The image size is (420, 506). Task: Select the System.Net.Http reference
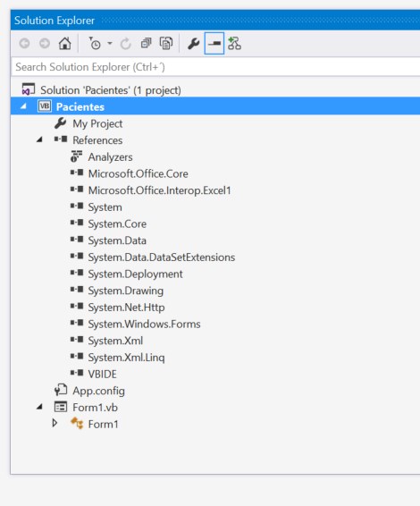point(126,308)
